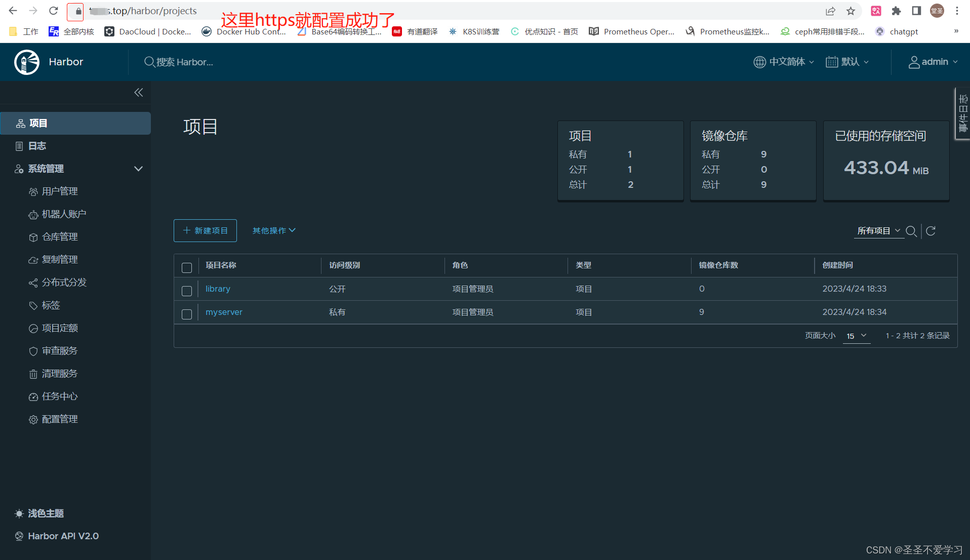Click the 浅色主题 light theme icon
This screenshot has width=970, height=560.
pyautogui.click(x=19, y=513)
